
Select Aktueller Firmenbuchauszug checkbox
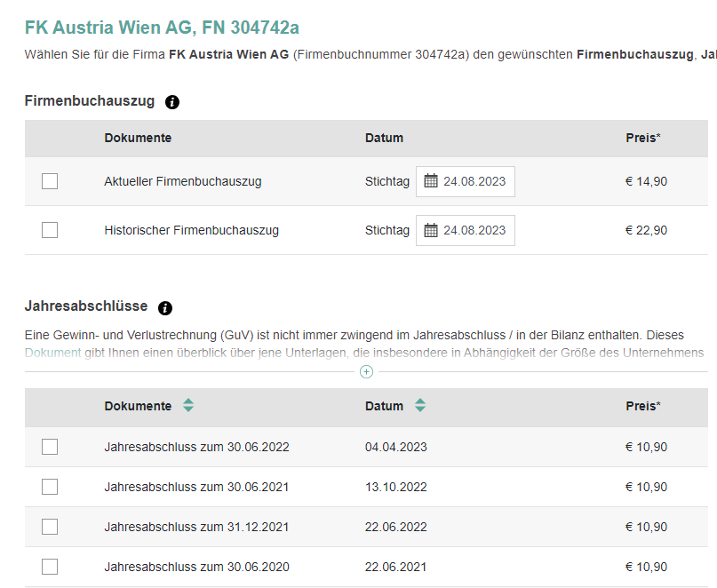click(50, 181)
